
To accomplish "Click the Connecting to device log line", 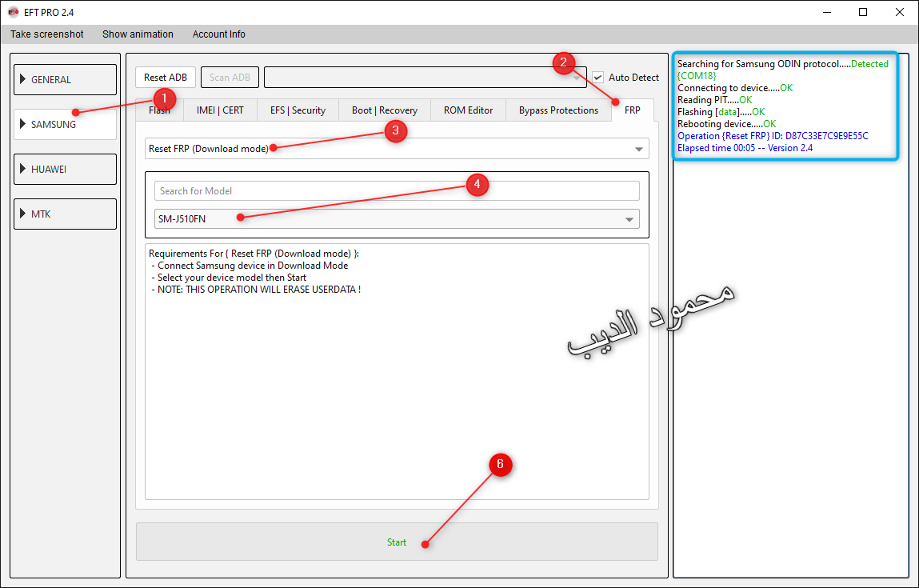I will (735, 88).
